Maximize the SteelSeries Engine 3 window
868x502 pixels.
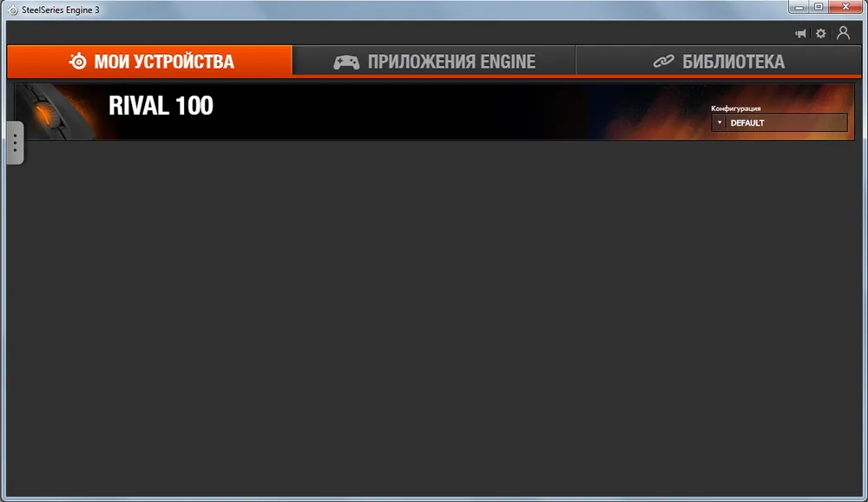tap(819, 7)
